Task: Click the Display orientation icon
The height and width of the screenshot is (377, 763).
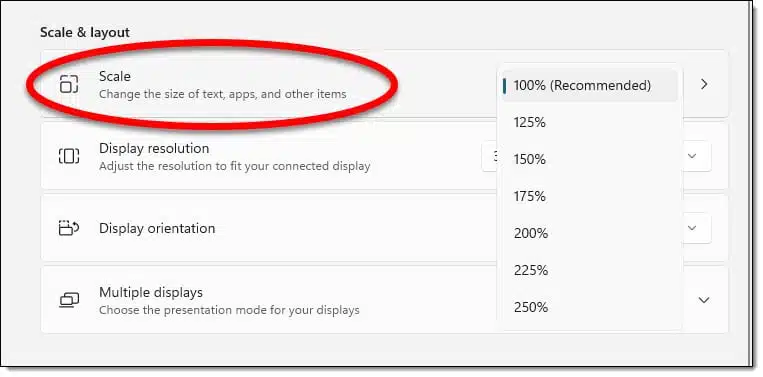Action: coord(69,228)
